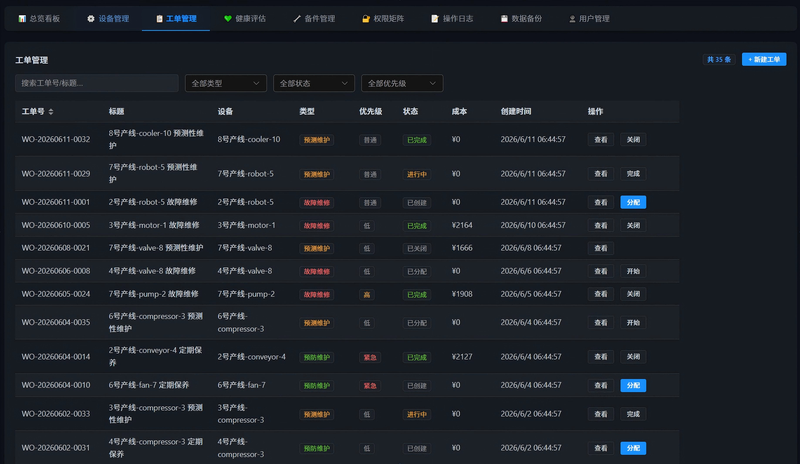This screenshot has height=464, width=800.
Task: Click the 紧急 tag in WO-20260604-0014 row
Action: click(370, 358)
